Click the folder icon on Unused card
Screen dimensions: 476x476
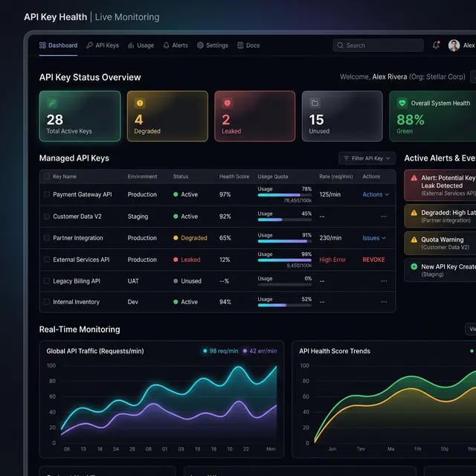(315, 103)
